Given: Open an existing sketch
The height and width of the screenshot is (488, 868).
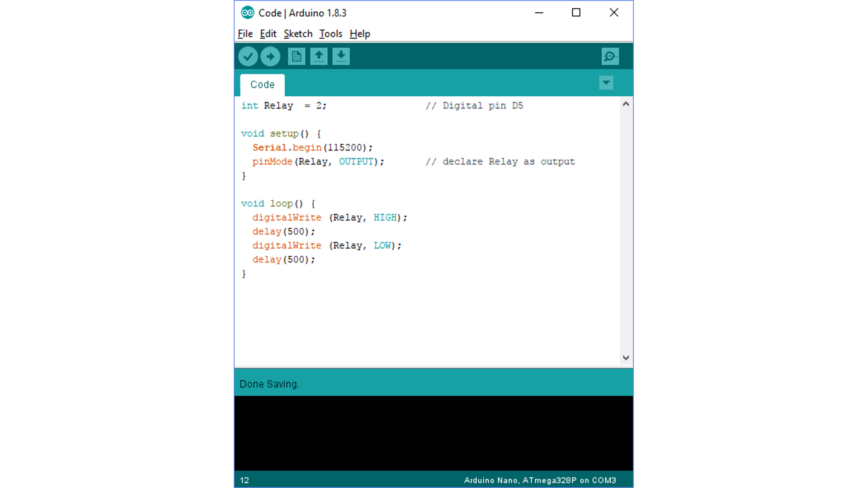Looking at the screenshot, I should pos(319,56).
